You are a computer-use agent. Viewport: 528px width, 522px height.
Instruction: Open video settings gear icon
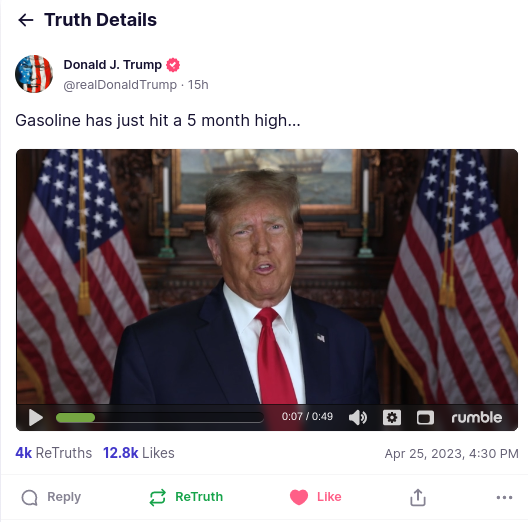pyautogui.click(x=392, y=418)
